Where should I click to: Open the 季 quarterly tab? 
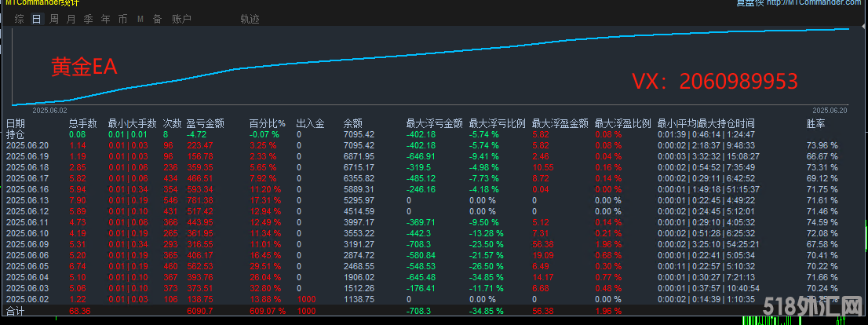tap(88, 20)
